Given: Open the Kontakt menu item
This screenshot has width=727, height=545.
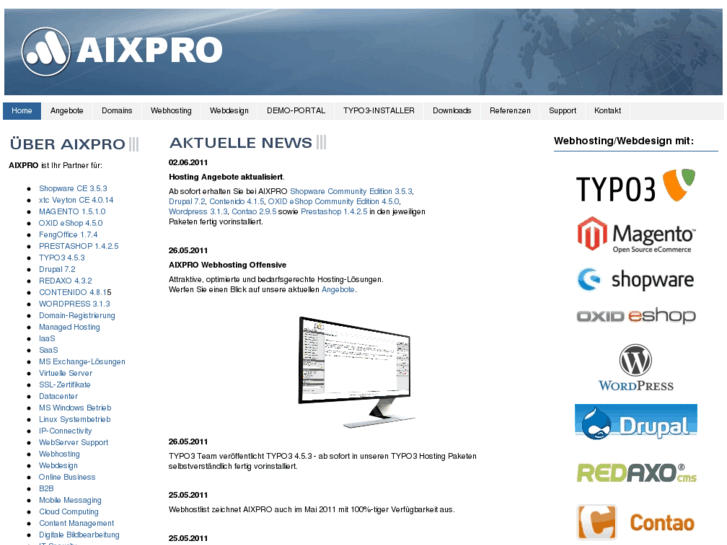Looking at the screenshot, I should (x=607, y=111).
